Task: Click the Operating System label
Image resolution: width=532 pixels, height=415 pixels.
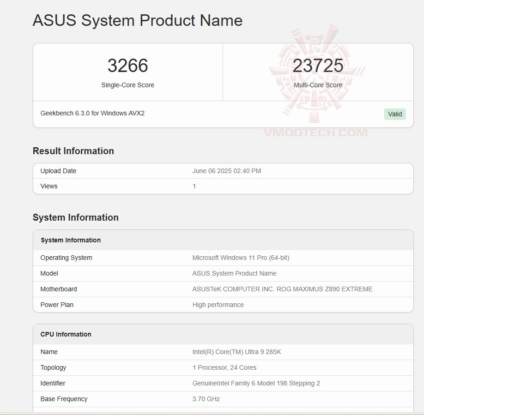Action: pyautogui.click(x=66, y=258)
